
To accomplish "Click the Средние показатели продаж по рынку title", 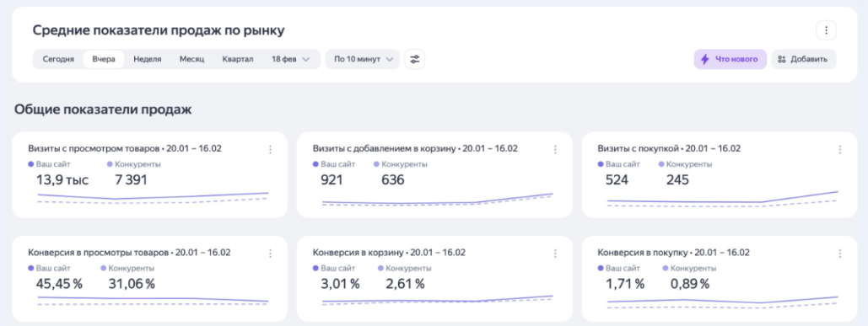I will point(159,30).
